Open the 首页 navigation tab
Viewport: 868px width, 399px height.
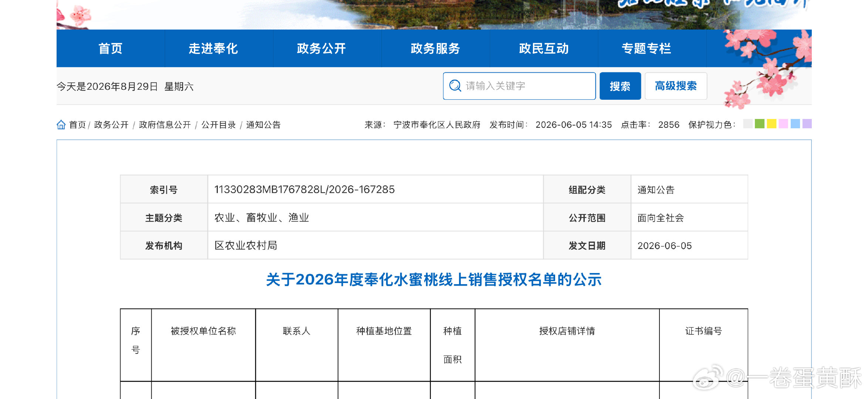click(110, 48)
